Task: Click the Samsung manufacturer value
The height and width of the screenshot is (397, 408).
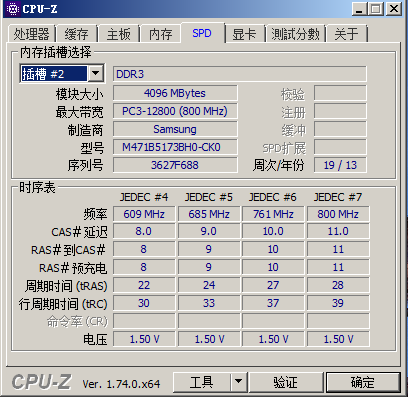Action: 175,129
